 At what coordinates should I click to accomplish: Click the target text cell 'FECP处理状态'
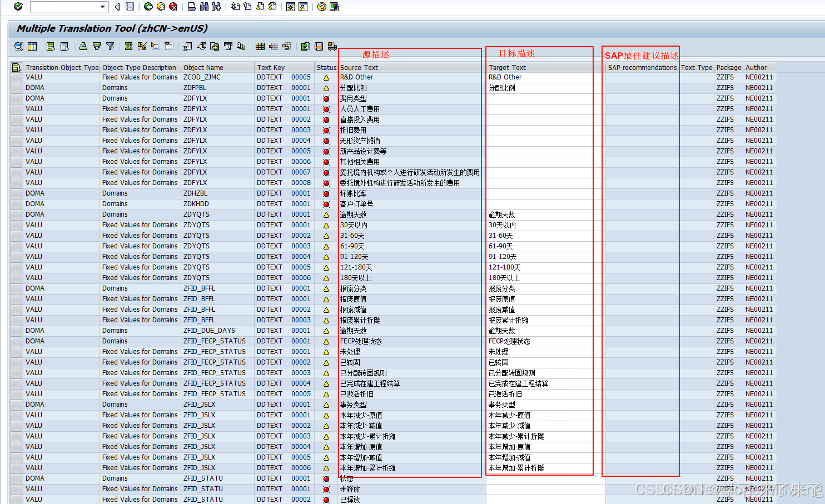tap(545, 341)
